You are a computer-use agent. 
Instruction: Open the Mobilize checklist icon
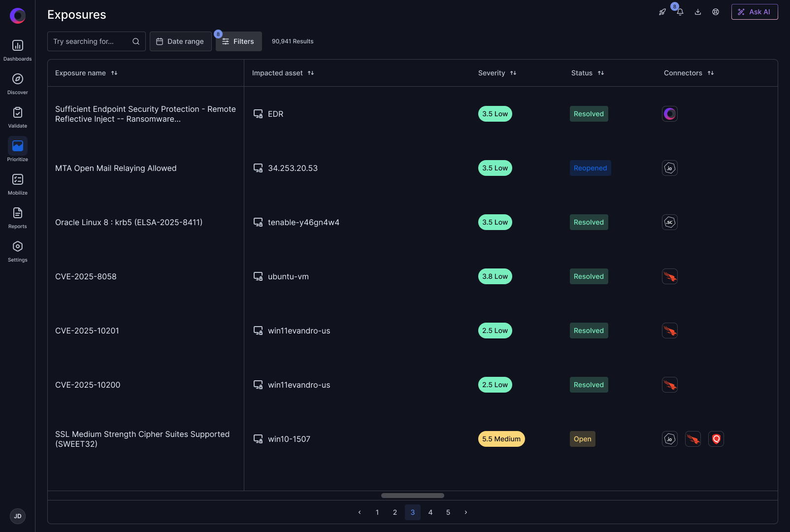point(18,180)
